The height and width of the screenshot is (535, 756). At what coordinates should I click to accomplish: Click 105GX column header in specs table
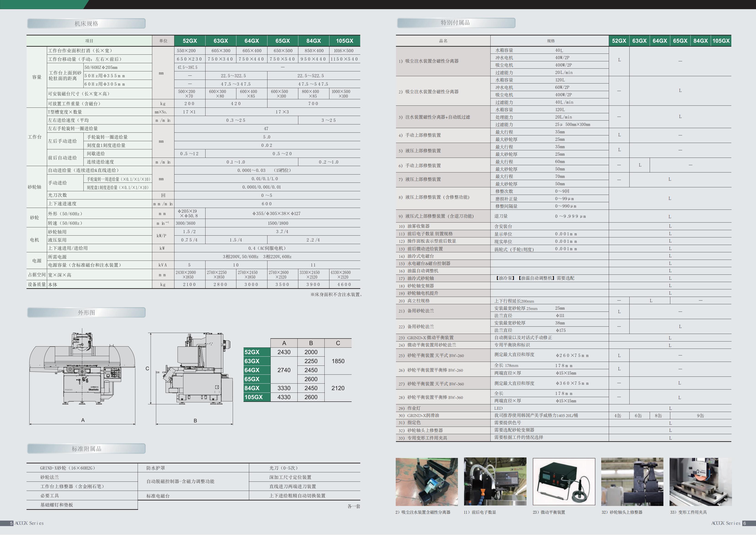[345, 41]
